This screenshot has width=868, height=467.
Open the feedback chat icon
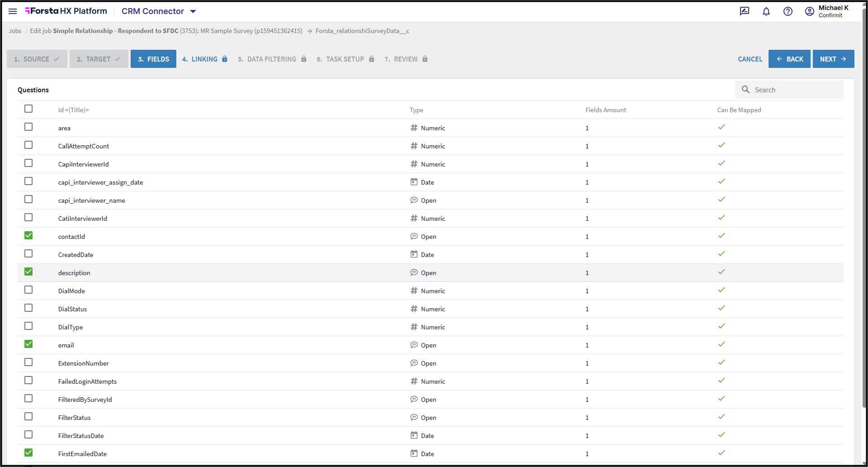click(x=745, y=11)
